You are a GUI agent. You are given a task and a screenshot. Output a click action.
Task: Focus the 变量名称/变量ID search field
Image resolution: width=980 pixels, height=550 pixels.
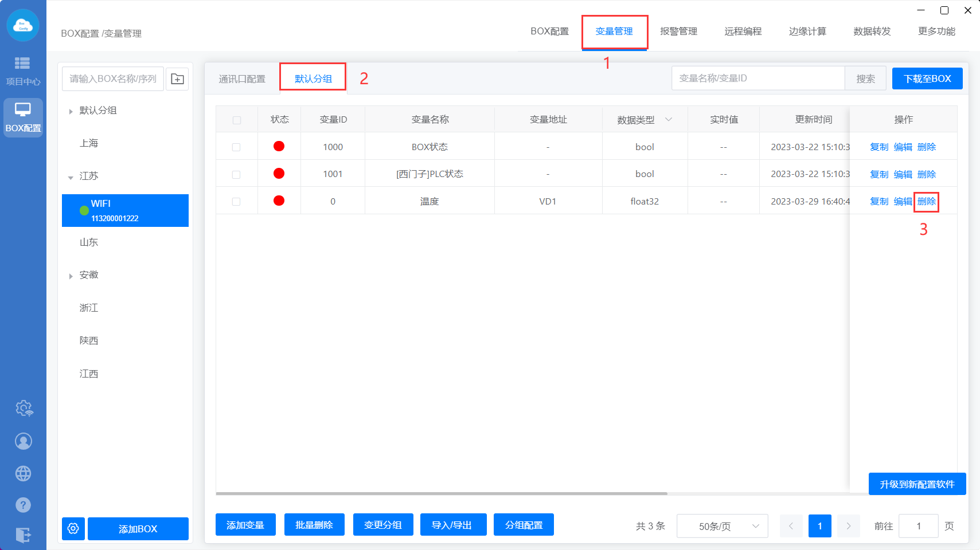click(x=758, y=78)
